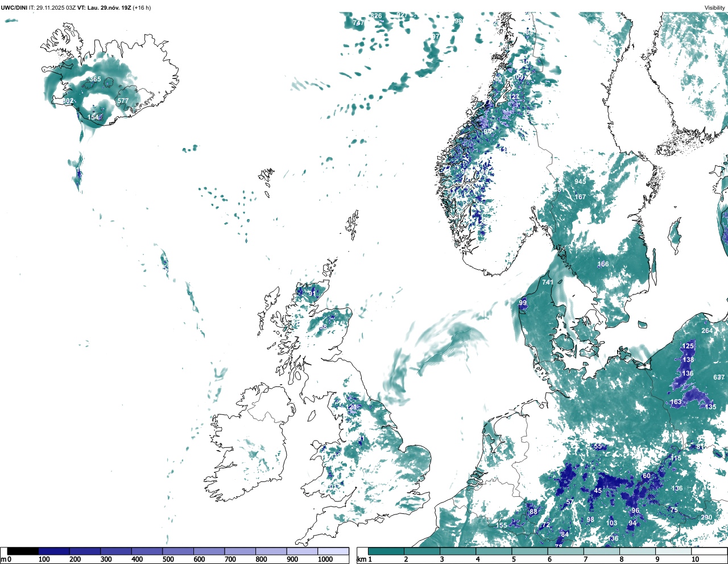728x564 pixels.
Task: Click the 3–4 km legend swatch
Action: point(458,551)
